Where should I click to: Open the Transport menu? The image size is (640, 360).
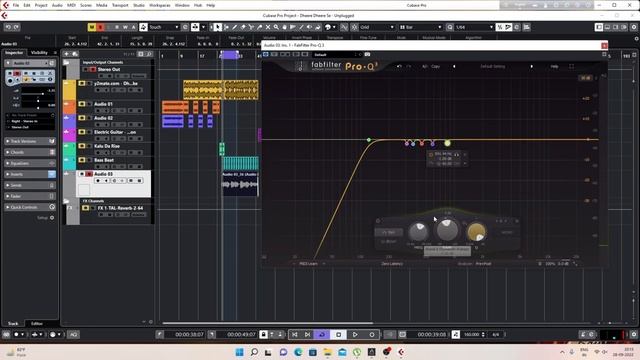point(120,5)
